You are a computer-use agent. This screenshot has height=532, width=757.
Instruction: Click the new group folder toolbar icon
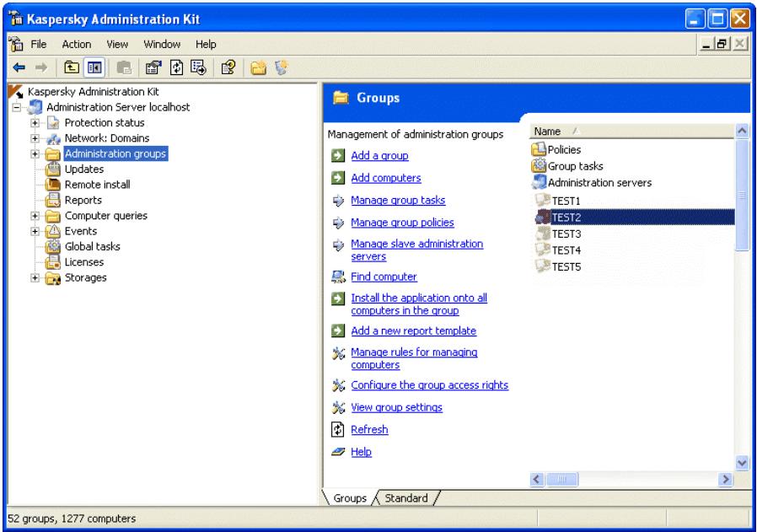[x=258, y=67]
